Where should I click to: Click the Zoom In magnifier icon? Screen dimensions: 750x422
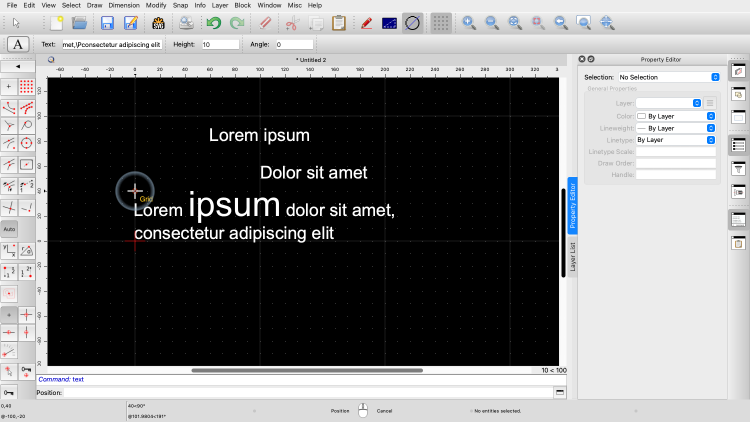point(469,23)
